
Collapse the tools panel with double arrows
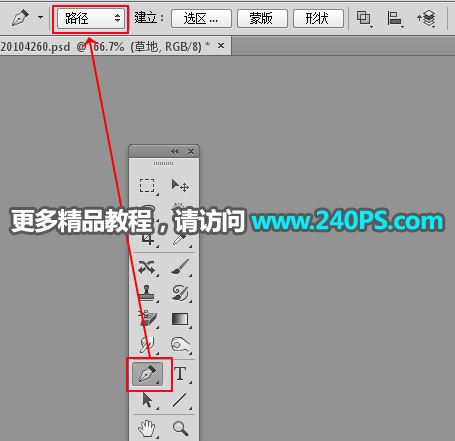click(174, 151)
